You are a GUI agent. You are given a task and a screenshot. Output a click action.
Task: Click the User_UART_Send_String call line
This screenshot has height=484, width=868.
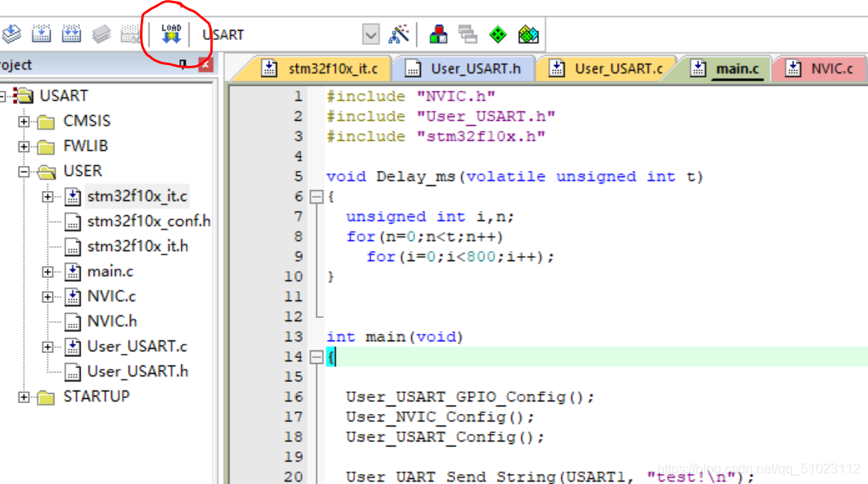tap(550, 476)
